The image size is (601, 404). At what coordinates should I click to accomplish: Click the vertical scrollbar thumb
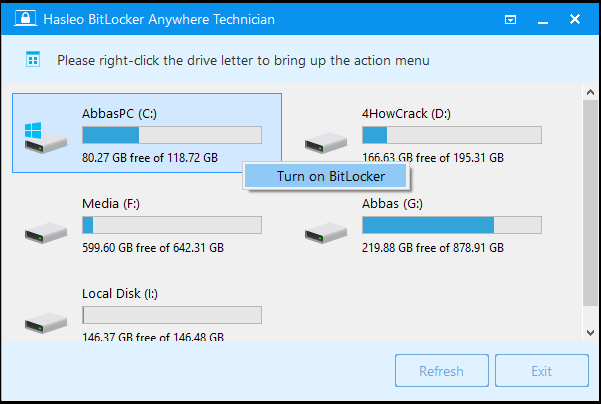tap(590, 203)
